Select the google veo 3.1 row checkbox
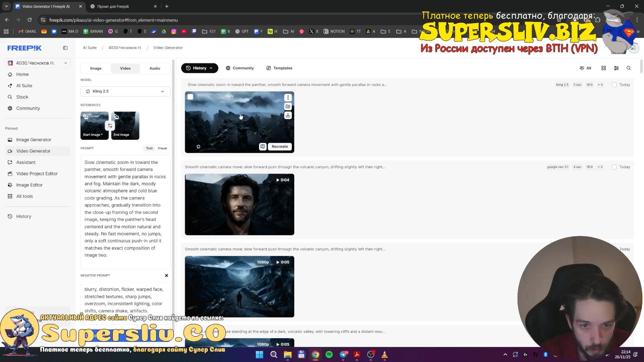644x362 pixels. pyautogui.click(x=614, y=167)
